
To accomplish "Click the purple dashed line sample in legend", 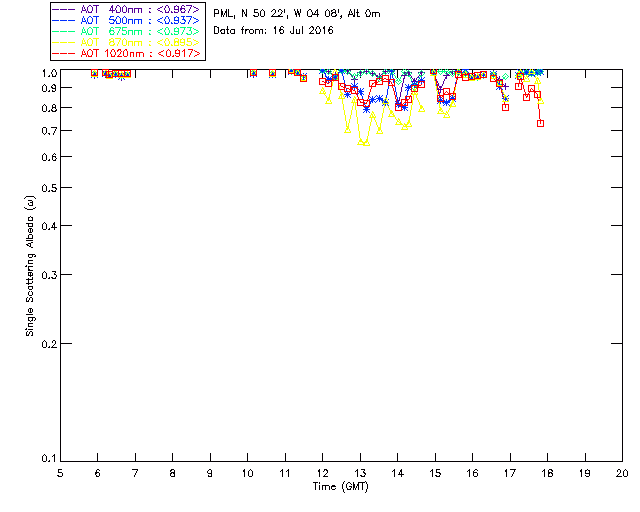I will click(64, 9).
